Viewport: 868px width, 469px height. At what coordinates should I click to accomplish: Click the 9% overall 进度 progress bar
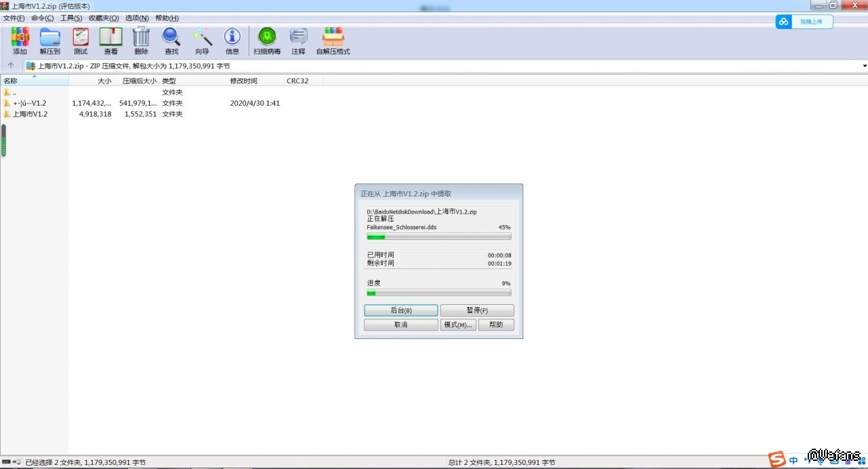coord(439,293)
